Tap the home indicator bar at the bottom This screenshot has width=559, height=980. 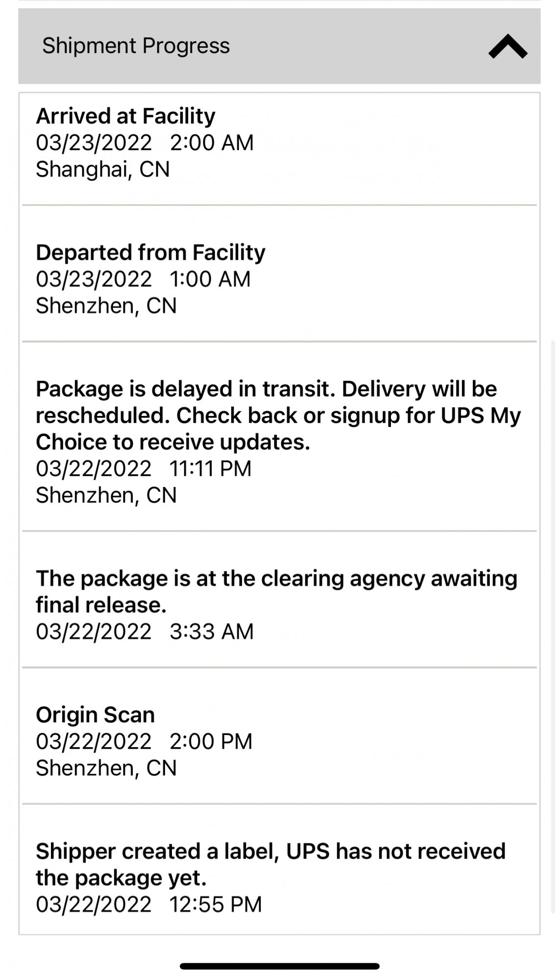(279, 966)
